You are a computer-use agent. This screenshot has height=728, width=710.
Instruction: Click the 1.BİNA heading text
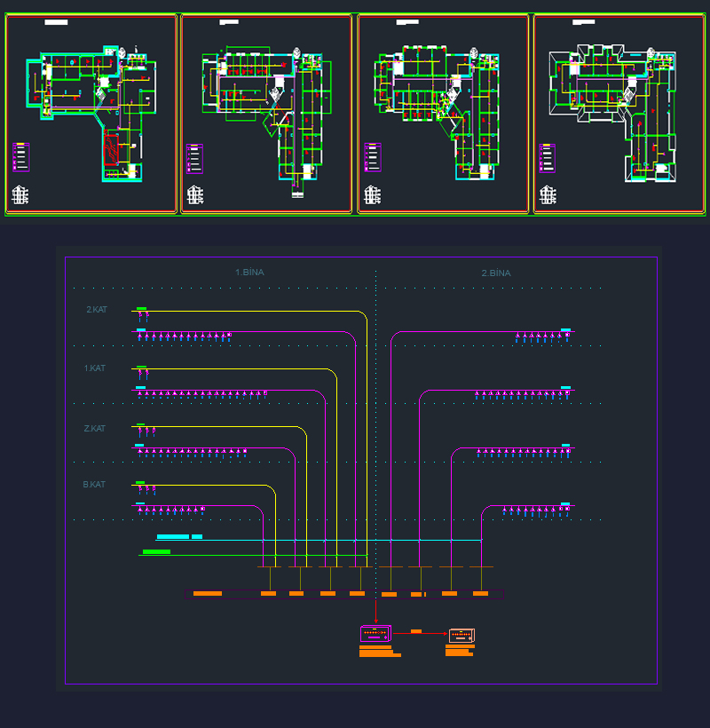pos(249,273)
